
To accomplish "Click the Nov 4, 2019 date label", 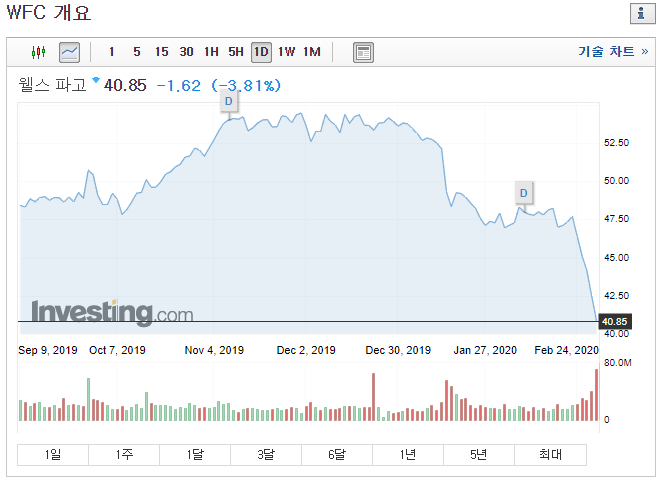I will coord(214,350).
